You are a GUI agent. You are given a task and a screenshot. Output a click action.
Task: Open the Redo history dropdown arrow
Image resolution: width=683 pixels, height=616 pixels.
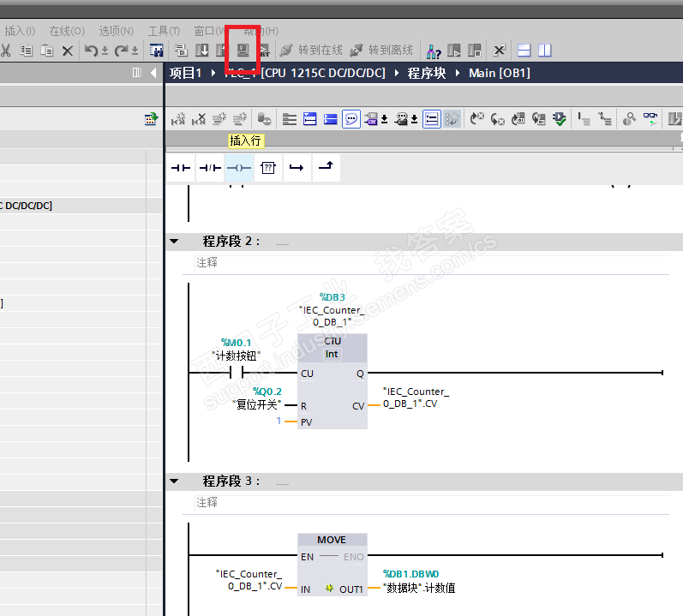coord(135,51)
